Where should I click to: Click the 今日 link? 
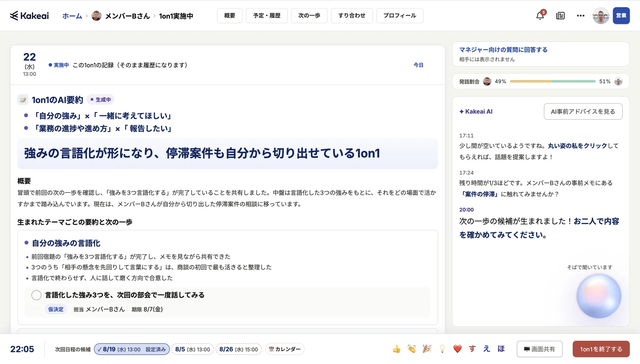tap(418, 65)
